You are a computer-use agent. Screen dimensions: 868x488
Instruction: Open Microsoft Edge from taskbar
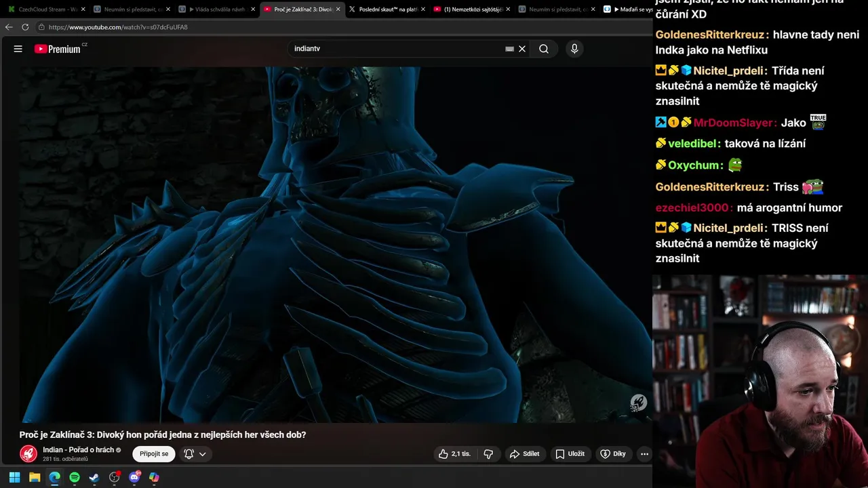pyautogui.click(x=54, y=477)
